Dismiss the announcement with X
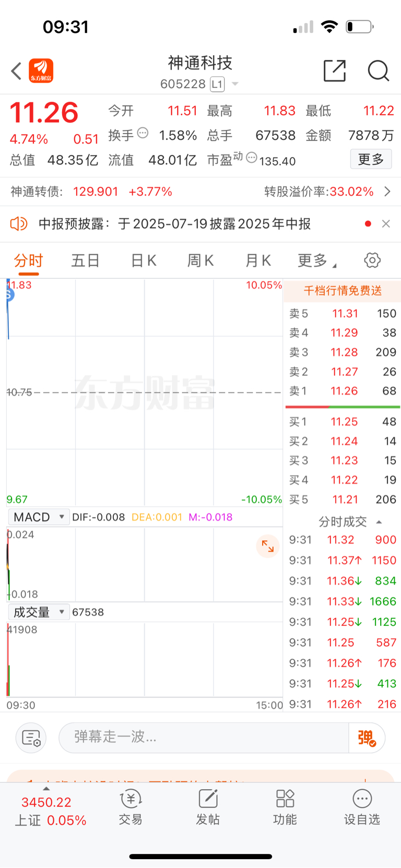This screenshot has width=401, height=868. tap(386, 224)
